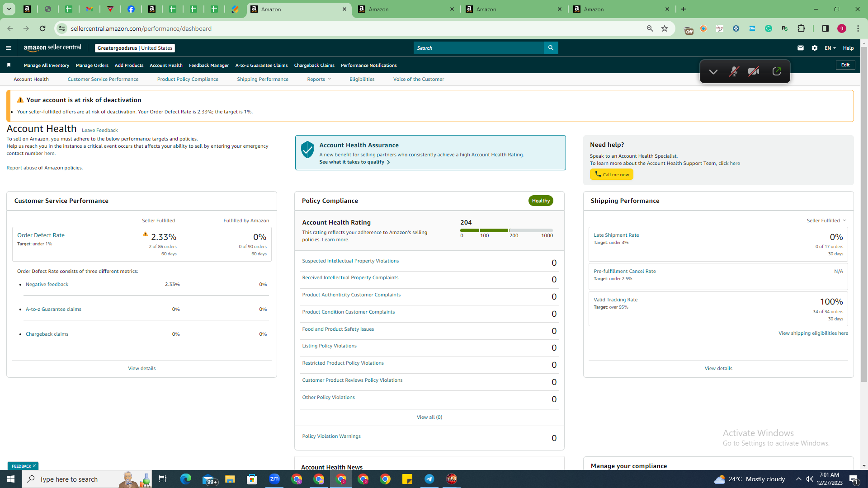Open Microsoft Edge from the taskbar
Screen dimensions: 868x488
click(x=186, y=479)
